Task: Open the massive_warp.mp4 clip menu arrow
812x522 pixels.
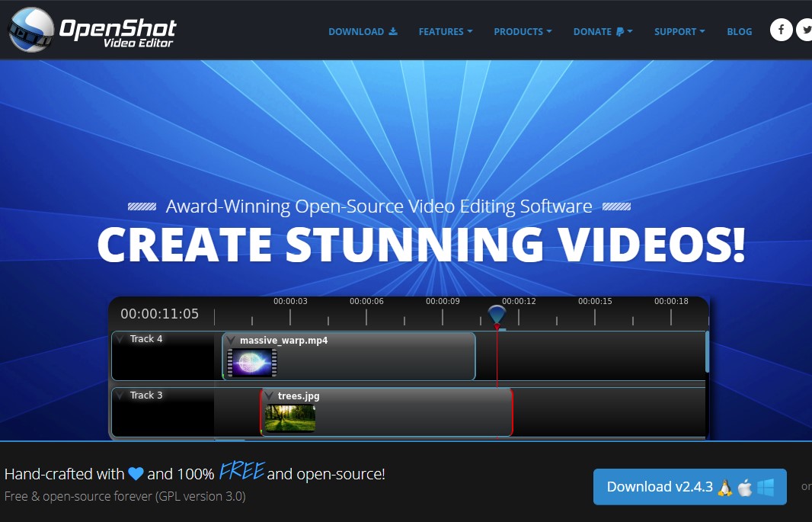Action: pyautogui.click(x=231, y=341)
